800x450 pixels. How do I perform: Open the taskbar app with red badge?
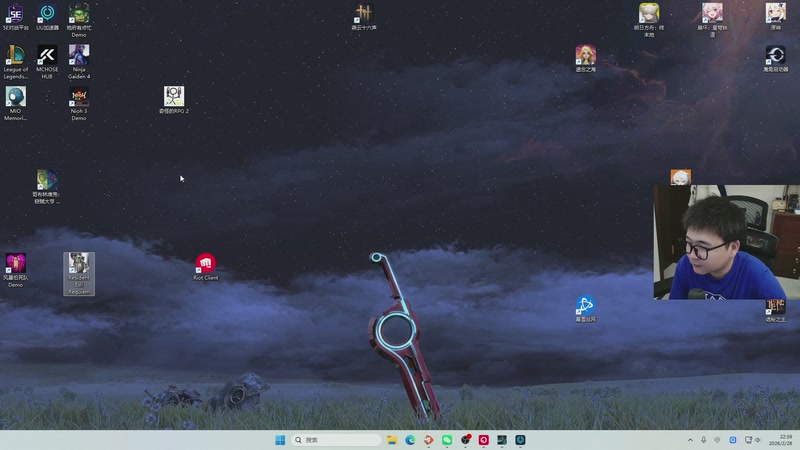[465, 440]
